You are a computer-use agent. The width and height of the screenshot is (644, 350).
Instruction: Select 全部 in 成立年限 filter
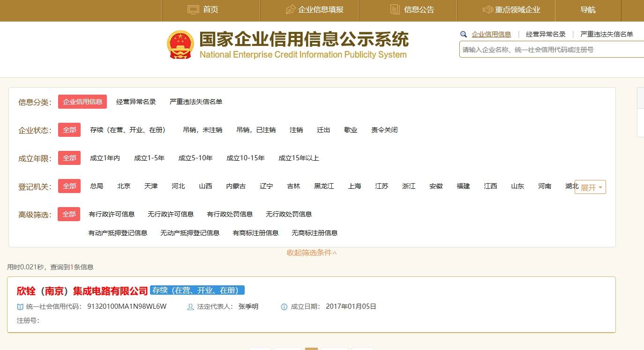coord(69,158)
